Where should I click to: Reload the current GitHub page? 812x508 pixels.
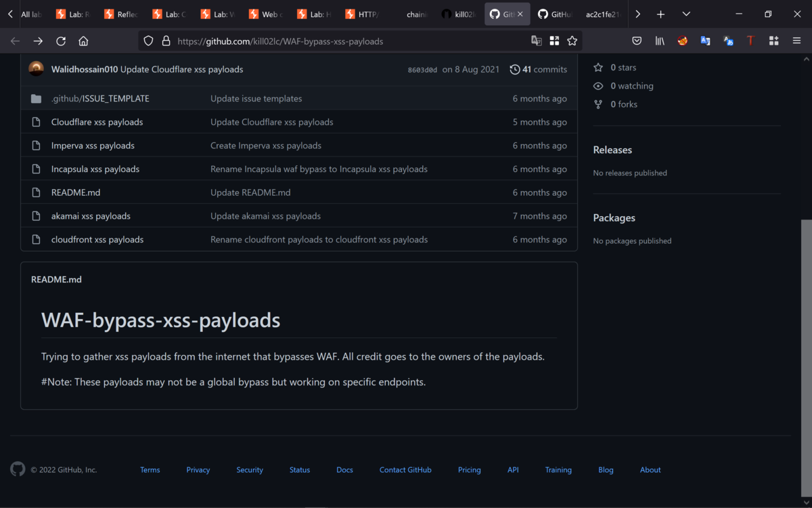point(61,41)
